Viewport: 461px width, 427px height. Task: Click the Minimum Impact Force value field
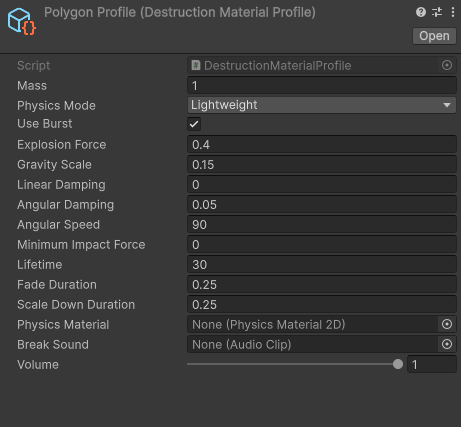[x=322, y=244]
